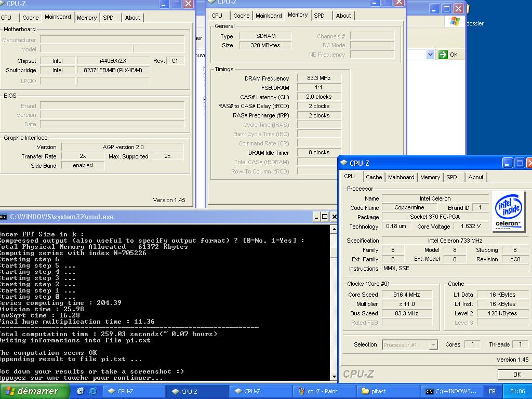This screenshot has height=399, width=532.
Task: Click the southbridge field 82371EB/MB (PIIX4E/M)
Action: pos(113,70)
